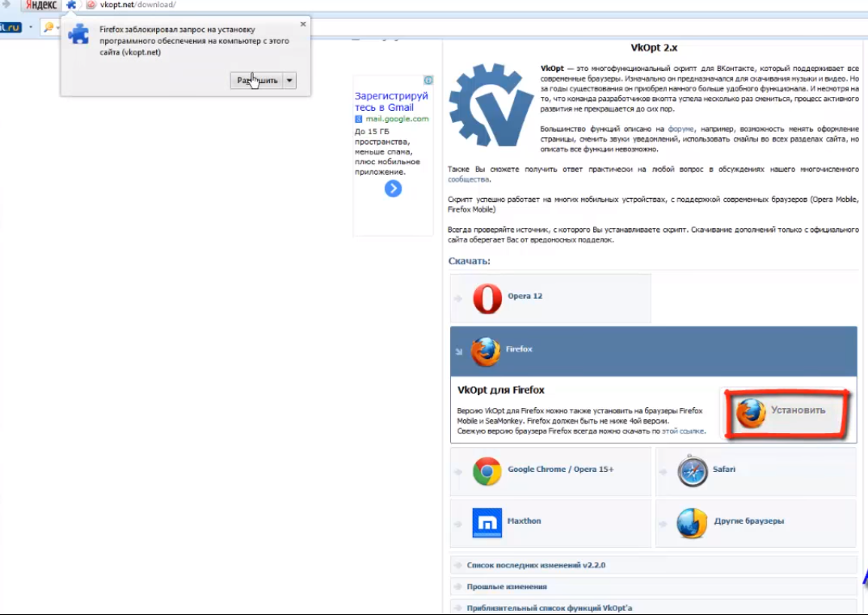Follow the этой ссылке Firefox download link

[683, 431]
